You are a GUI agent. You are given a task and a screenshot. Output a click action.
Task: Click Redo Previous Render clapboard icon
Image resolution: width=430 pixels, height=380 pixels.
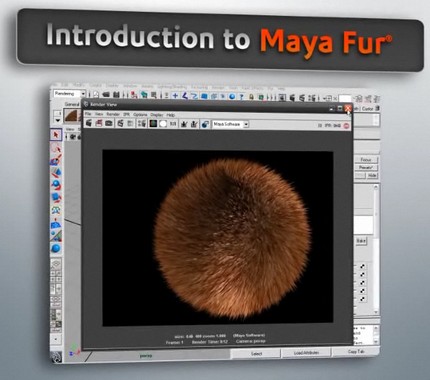coord(88,123)
